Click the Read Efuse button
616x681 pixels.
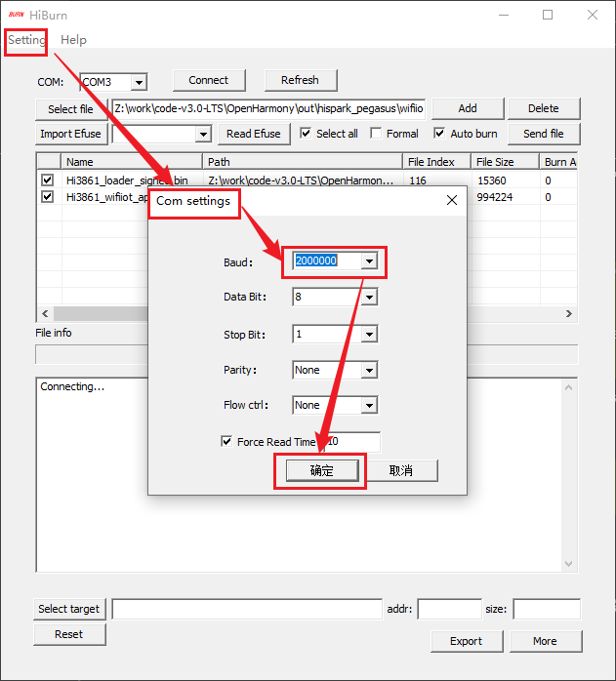(x=254, y=134)
